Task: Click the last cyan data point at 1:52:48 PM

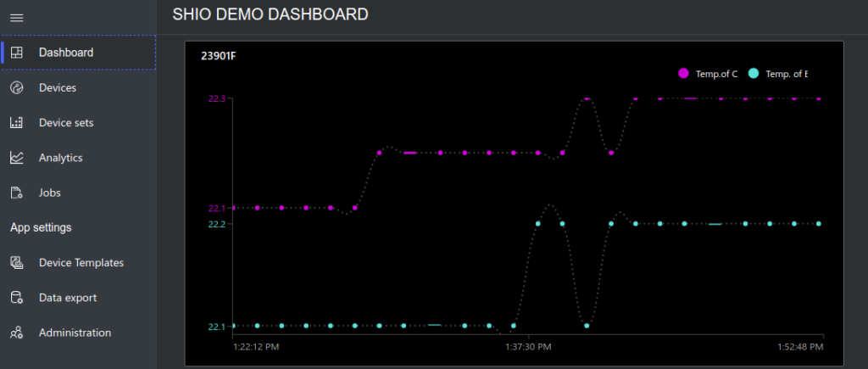Action: [x=819, y=224]
